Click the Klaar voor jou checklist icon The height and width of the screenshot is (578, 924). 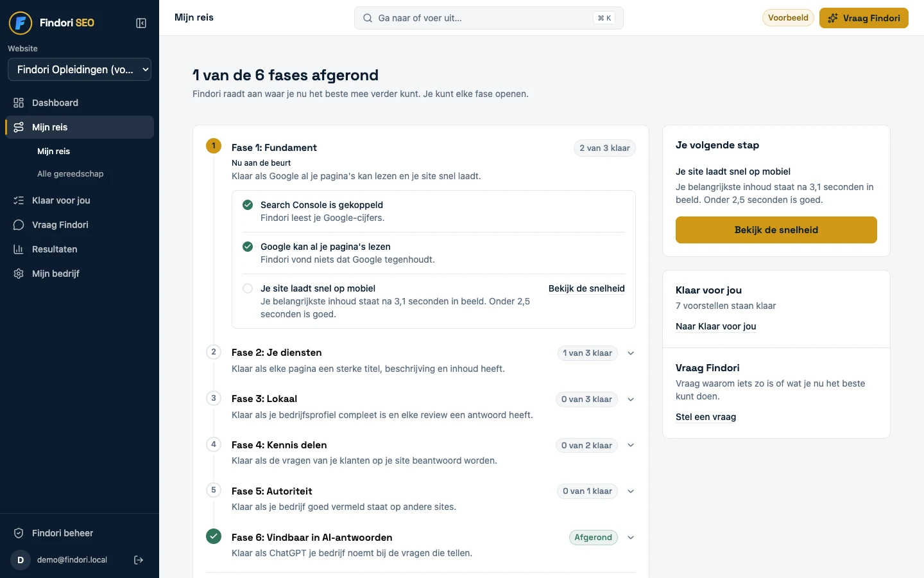19,200
